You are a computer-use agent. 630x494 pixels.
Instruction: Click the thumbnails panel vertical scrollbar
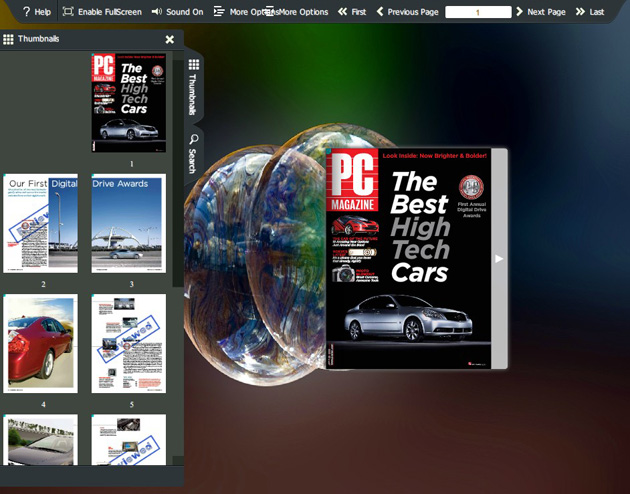[178, 174]
